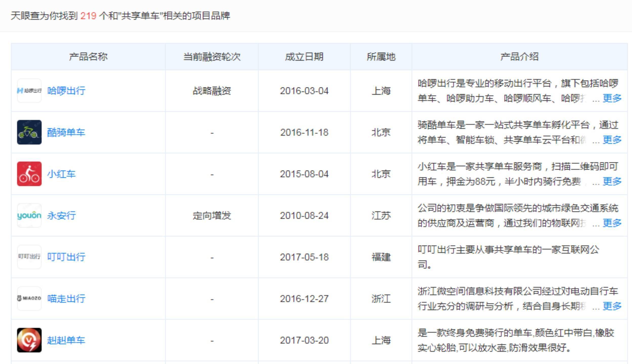Click the MIAOZO 喵走出行 logo
The image size is (632, 364).
pyautogui.click(x=29, y=299)
